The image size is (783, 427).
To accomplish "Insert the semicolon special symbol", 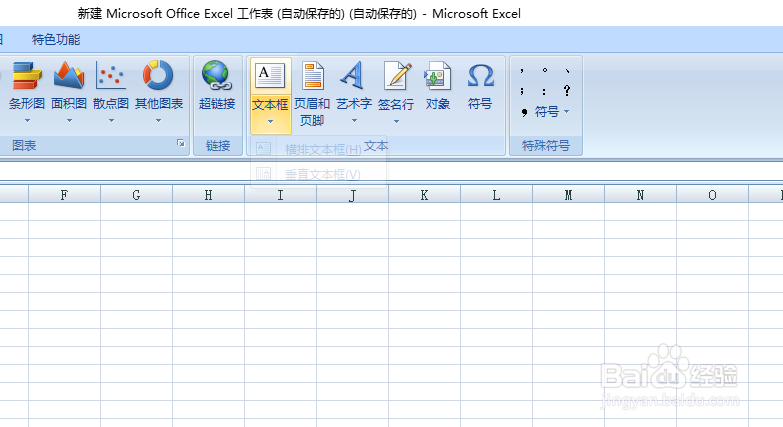I will (x=522, y=91).
